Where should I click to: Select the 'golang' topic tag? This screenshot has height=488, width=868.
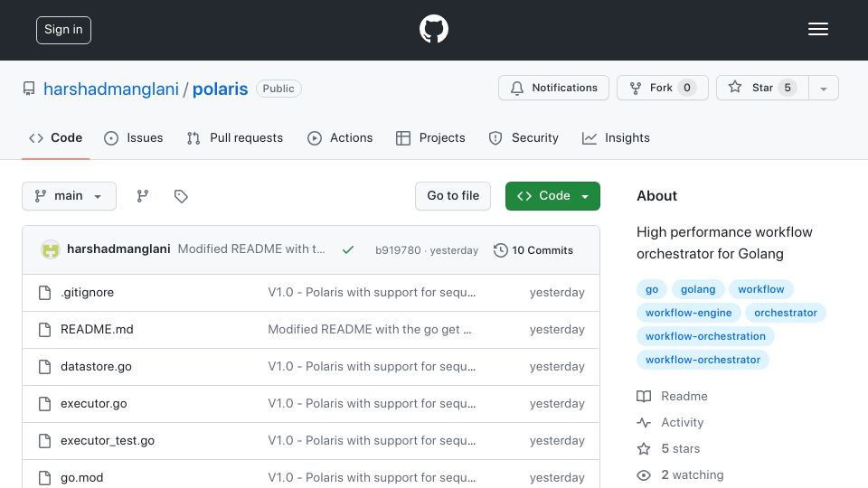[697, 289]
